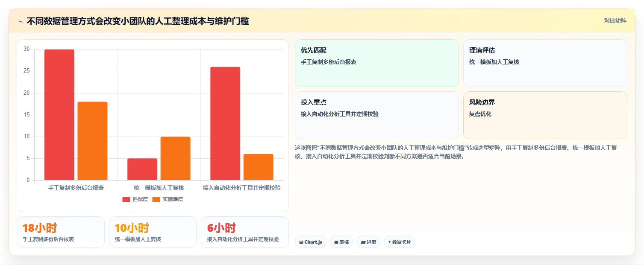Click the 对比矩阵 label in the header
644x265 pixels.
pos(615,21)
